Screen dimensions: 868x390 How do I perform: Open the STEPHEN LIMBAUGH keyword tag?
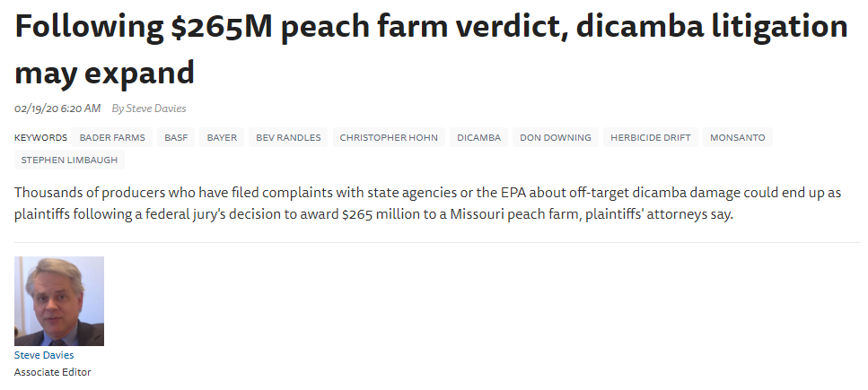(69, 160)
